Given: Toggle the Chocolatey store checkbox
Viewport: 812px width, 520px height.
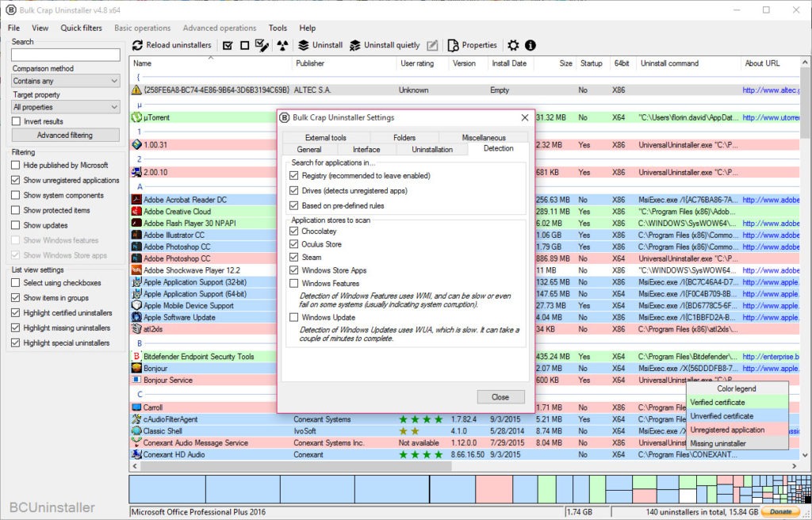Looking at the screenshot, I should coord(294,231).
